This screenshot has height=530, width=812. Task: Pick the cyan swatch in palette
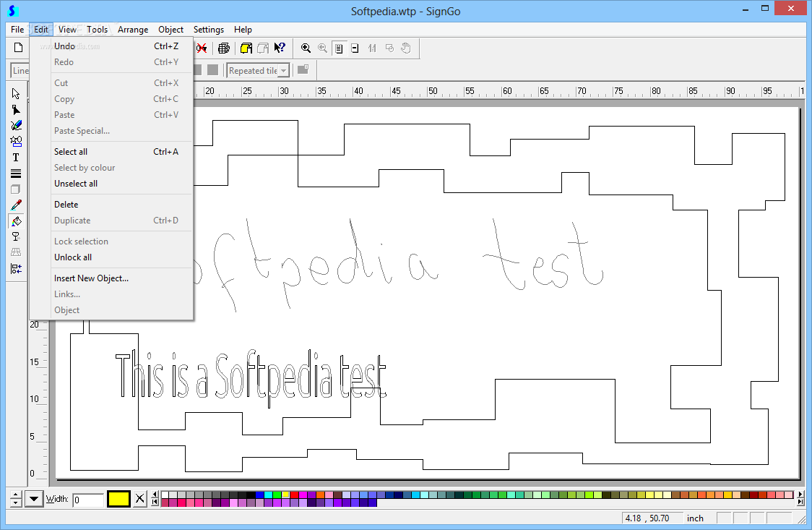268,495
